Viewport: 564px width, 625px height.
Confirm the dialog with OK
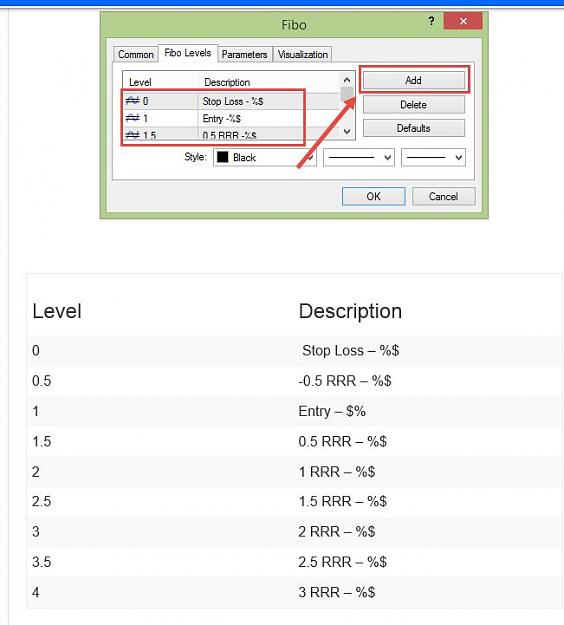[x=373, y=197]
